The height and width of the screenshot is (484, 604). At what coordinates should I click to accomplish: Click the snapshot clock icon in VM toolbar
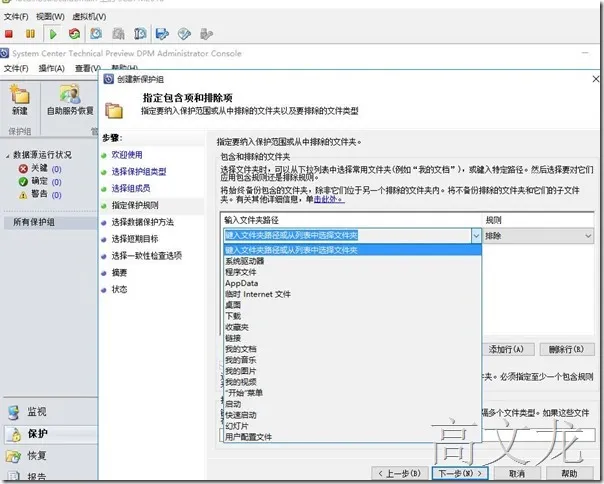[96, 34]
